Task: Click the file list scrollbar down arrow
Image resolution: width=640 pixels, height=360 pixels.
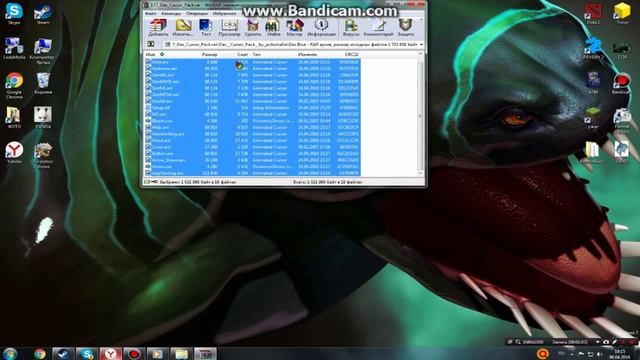Action: pos(420,173)
